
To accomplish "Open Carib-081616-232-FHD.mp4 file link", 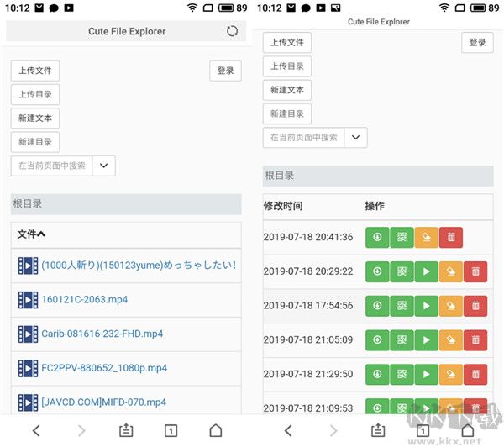I will pos(102,334).
